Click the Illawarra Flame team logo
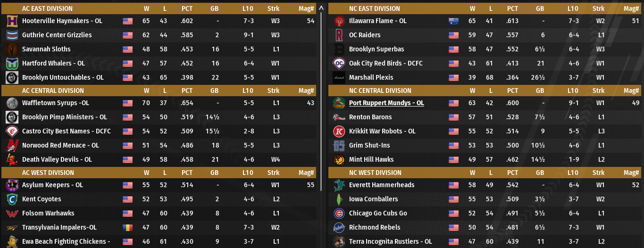 click(x=339, y=21)
